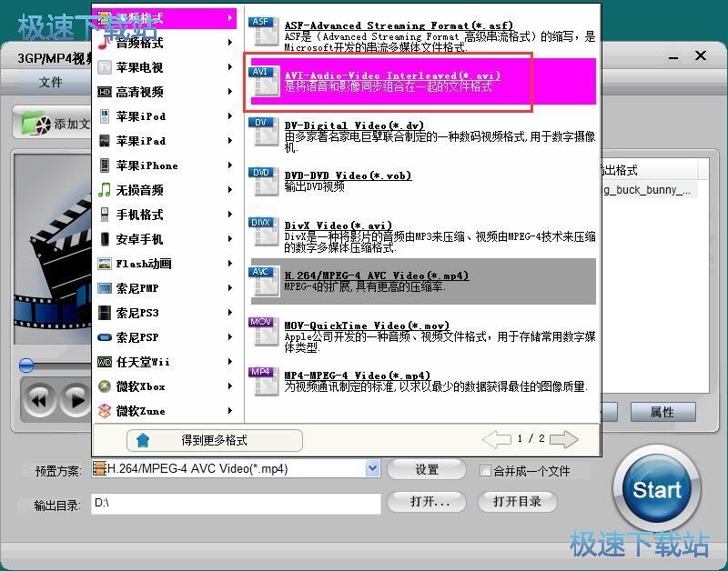
Task: Open the 预置方案 preset dropdown arrow
Action: point(372,468)
